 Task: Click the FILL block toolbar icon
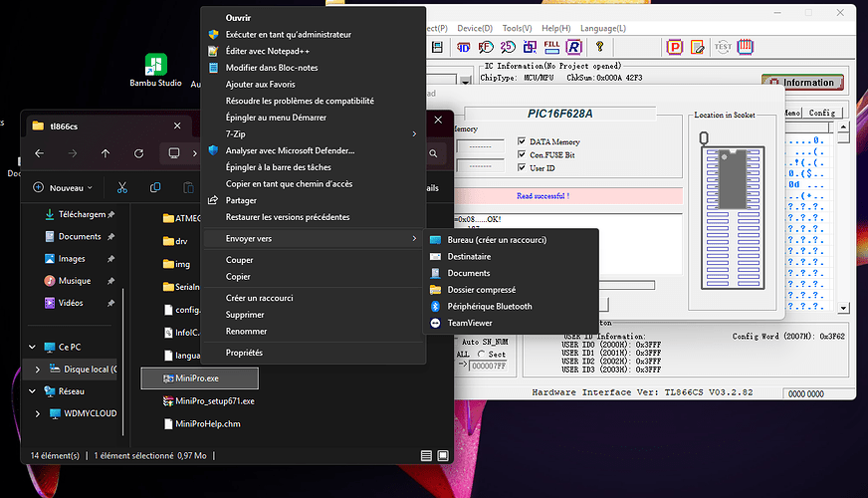pos(551,47)
